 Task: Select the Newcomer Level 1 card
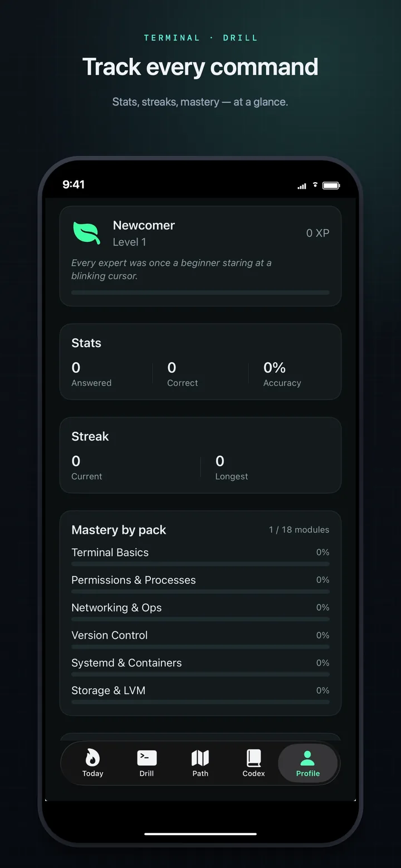point(200,256)
